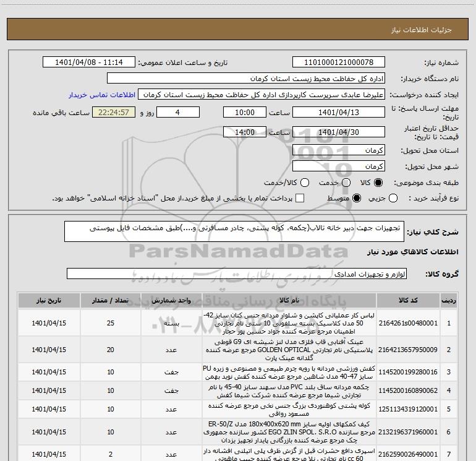Viewport: 476px width, 461px height.
Task: Click the announcement date field 1401/04/08 - 11:14
Action: click(x=89, y=62)
